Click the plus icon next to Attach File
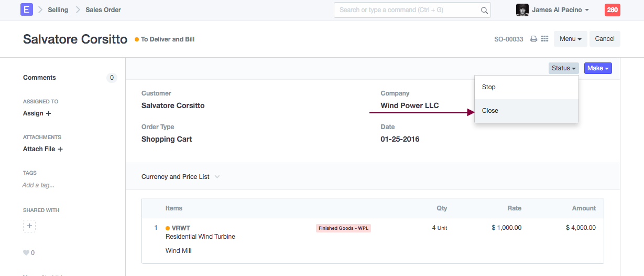 click(x=60, y=149)
